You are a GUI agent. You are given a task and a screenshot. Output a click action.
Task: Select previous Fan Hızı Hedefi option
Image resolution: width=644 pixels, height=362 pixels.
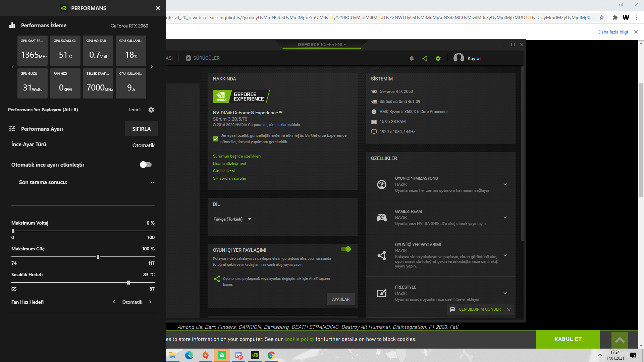coord(114,302)
